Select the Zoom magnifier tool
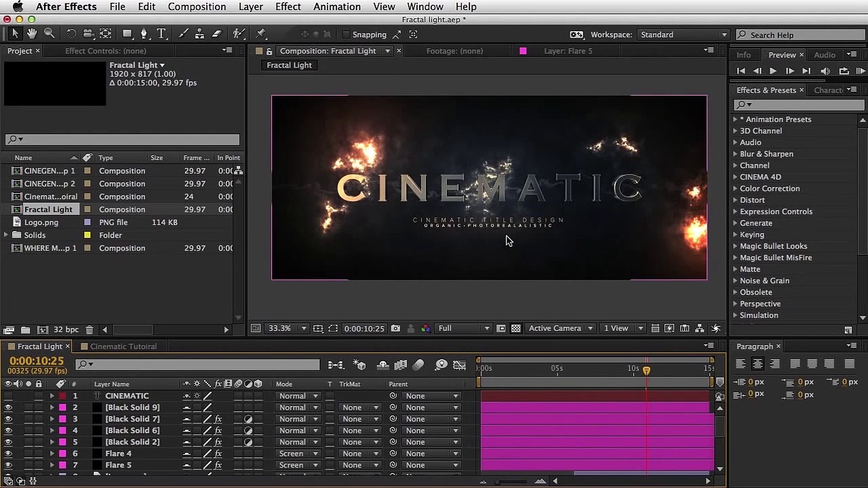Image resolution: width=868 pixels, height=488 pixels. pyautogui.click(x=50, y=33)
